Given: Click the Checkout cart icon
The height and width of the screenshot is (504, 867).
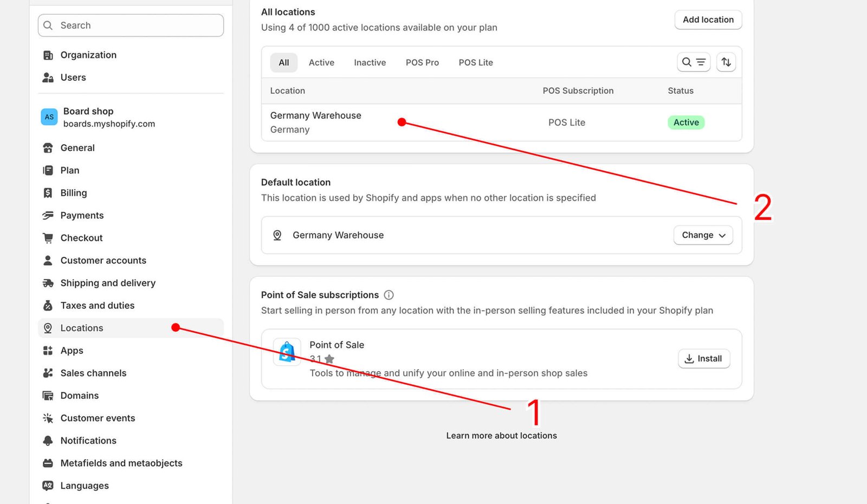Looking at the screenshot, I should pyautogui.click(x=48, y=238).
